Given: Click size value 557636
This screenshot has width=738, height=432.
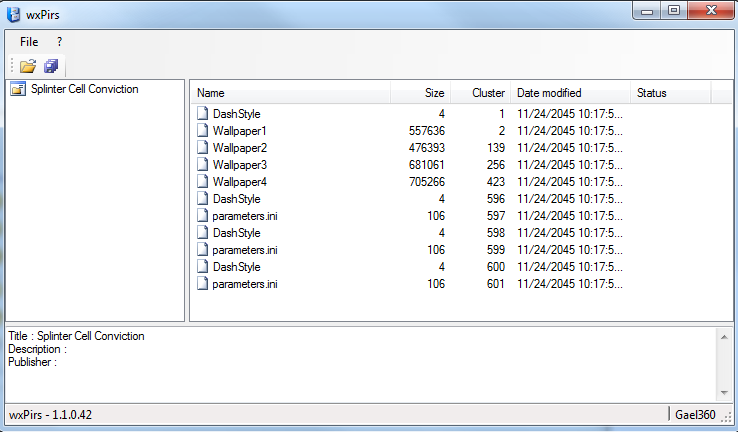Looking at the screenshot, I should (x=427, y=131).
